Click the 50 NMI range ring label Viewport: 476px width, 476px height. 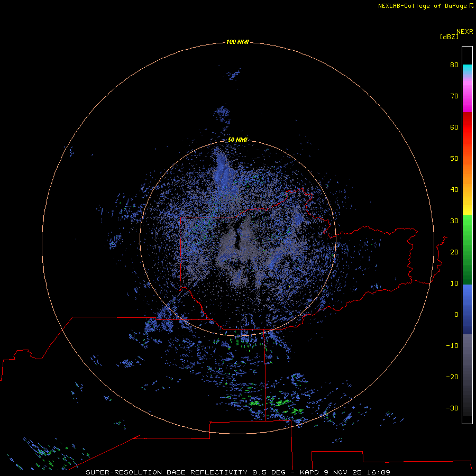point(237,140)
